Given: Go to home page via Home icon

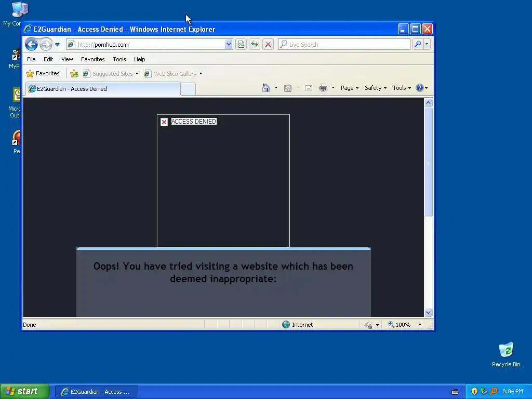Looking at the screenshot, I should pos(266,88).
